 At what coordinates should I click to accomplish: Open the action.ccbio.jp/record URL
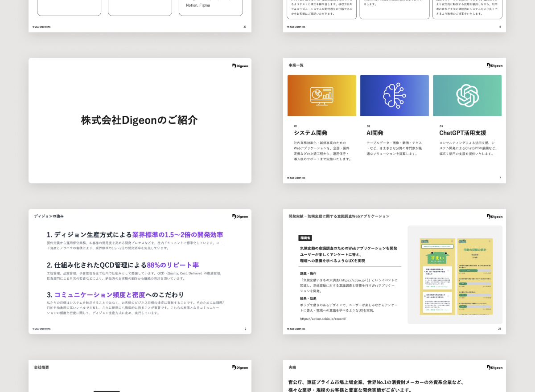323,318
